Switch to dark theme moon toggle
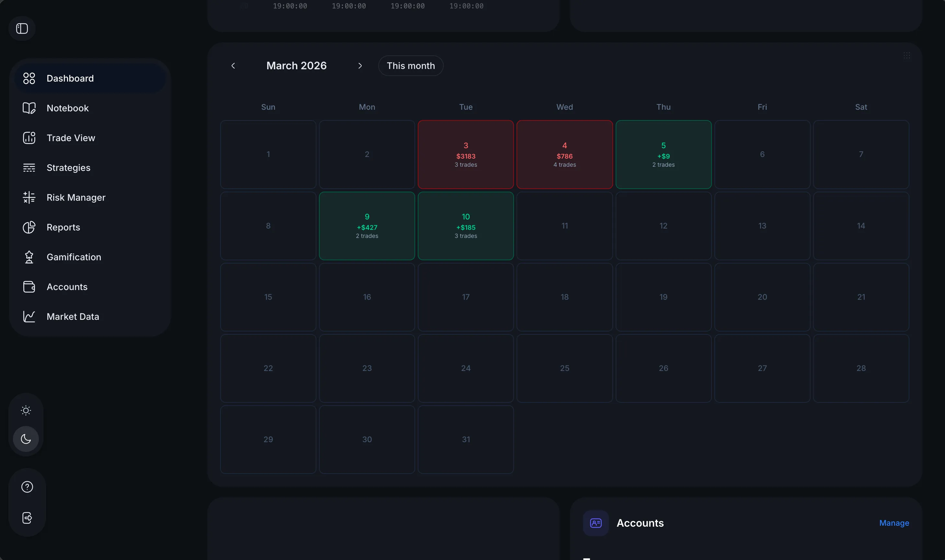 [26, 439]
